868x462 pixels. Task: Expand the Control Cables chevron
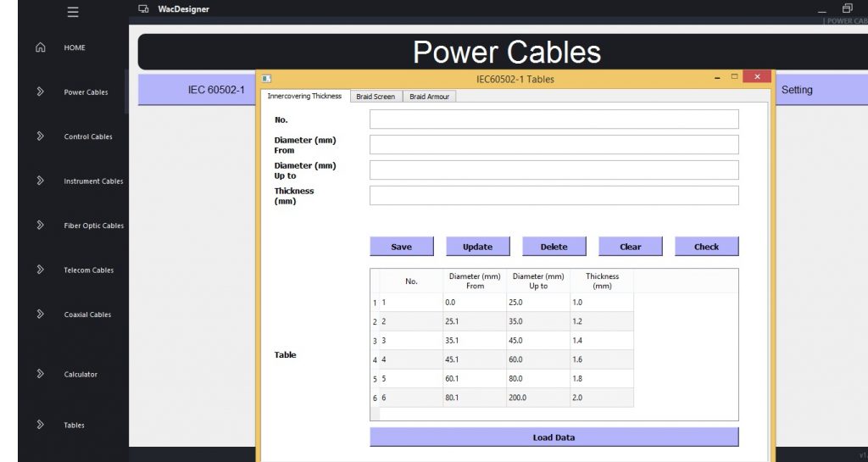point(40,136)
